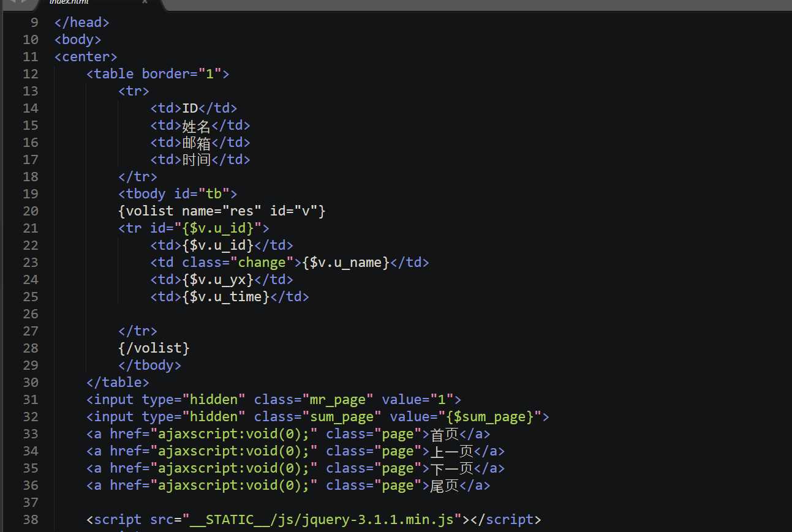This screenshot has height=532, width=792.
Task: Click line number 19 in the gutter
Action: (31, 194)
